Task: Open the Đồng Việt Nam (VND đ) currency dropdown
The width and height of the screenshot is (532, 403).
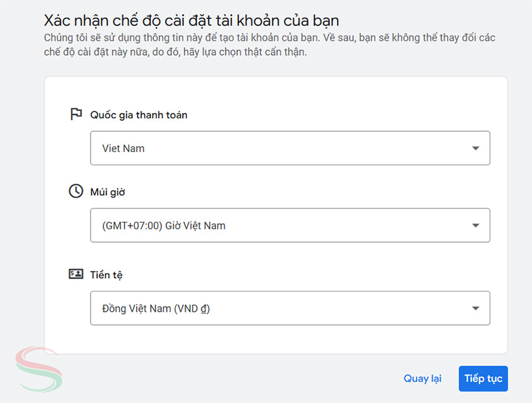Action: point(290,308)
